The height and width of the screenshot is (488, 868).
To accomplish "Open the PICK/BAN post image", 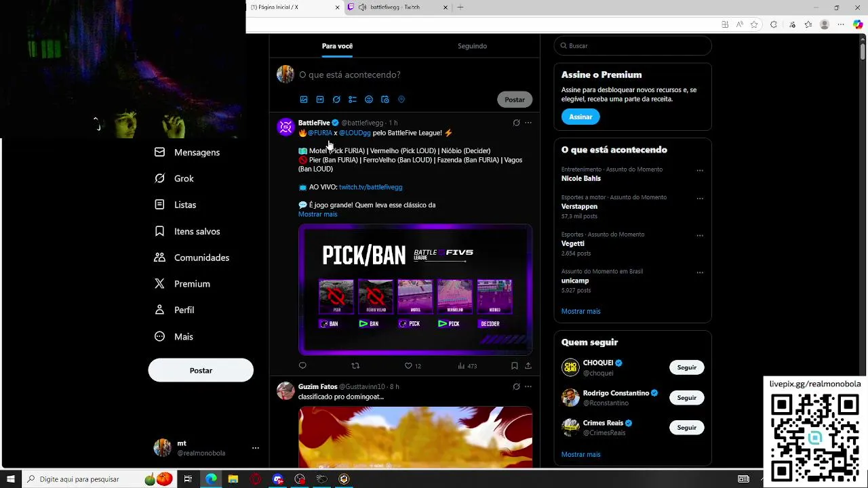I will (415, 289).
